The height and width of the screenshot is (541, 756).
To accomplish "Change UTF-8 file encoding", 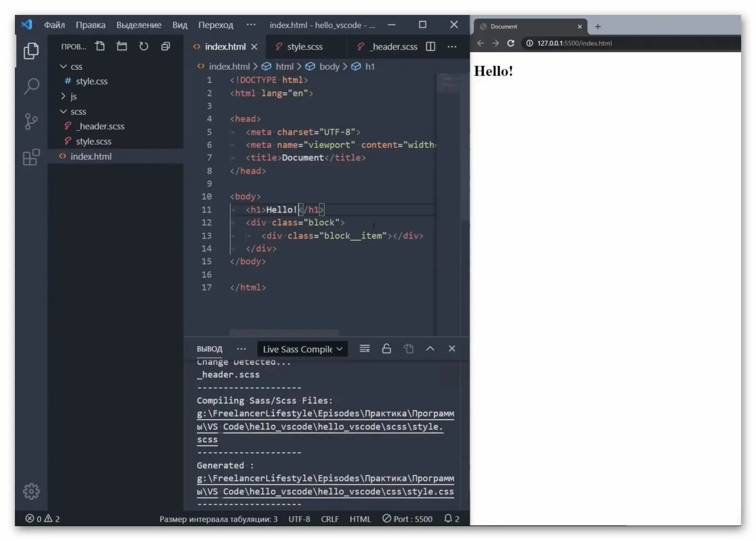I will point(299,519).
